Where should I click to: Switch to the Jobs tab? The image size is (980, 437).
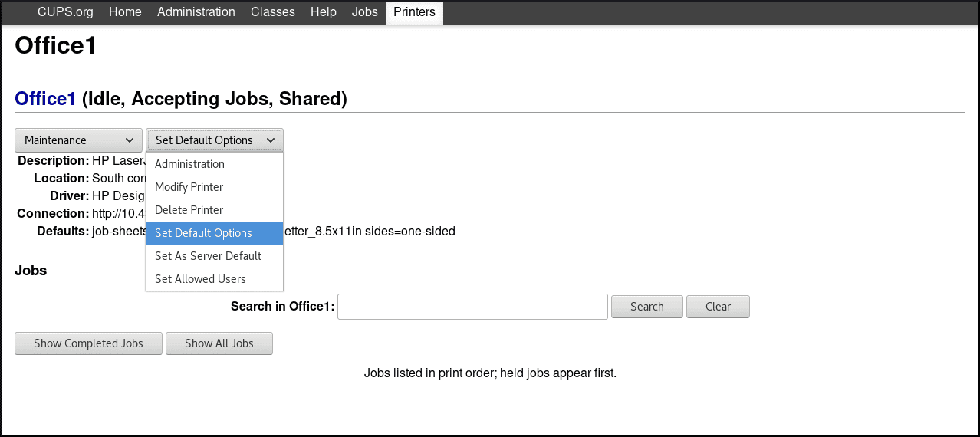pos(365,12)
